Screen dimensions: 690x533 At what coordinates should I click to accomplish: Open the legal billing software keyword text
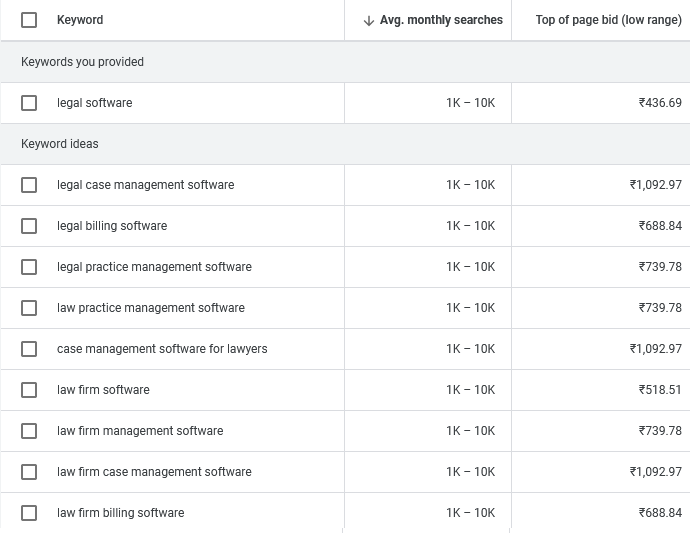click(x=112, y=226)
